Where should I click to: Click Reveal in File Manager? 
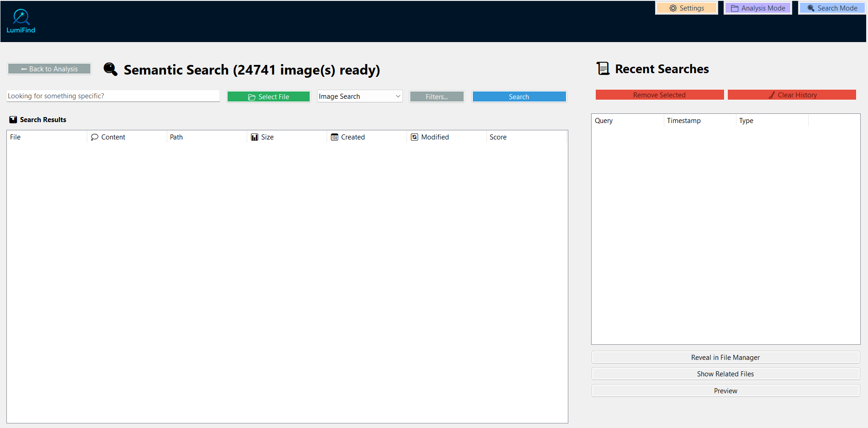(725, 358)
